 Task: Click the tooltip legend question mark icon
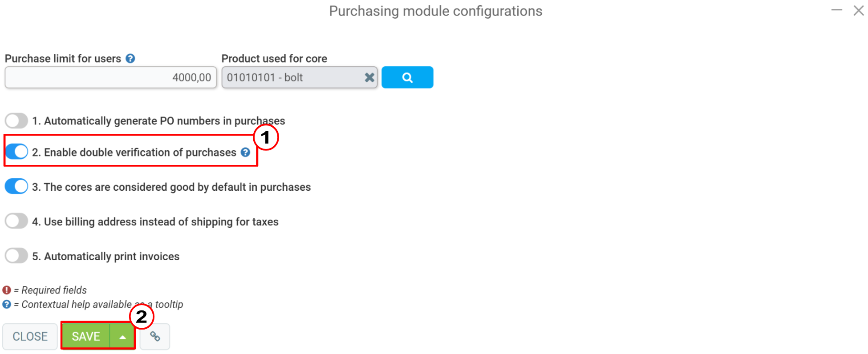click(x=6, y=304)
